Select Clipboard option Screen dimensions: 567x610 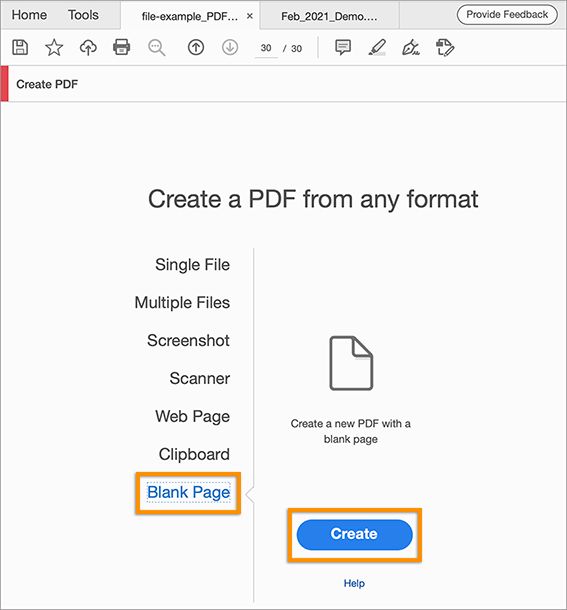pyautogui.click(x=194, y=454)
